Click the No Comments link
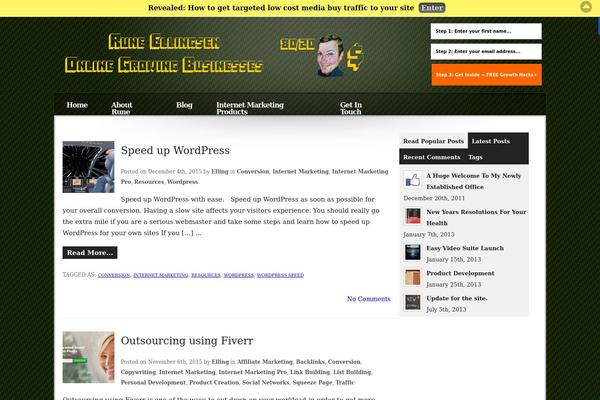 click(368, 299)
